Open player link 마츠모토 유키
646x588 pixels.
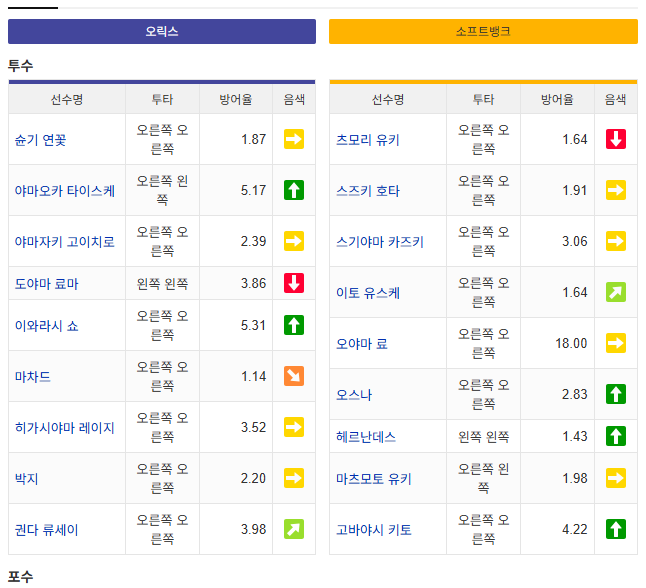tap(374, 479)
